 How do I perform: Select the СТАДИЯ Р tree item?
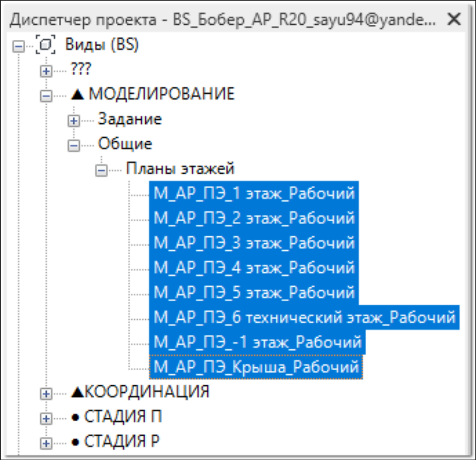point(115,442)
